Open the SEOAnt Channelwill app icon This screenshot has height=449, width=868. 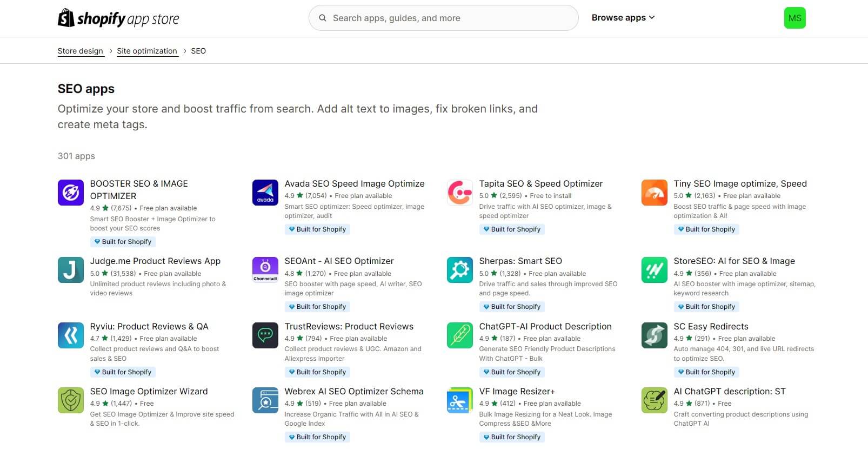point(265,270)
